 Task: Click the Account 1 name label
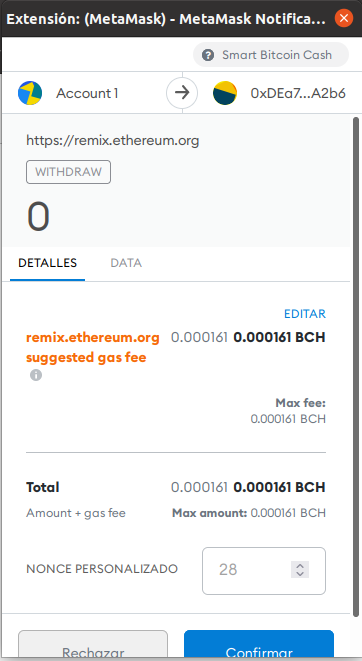coord(87,93)
